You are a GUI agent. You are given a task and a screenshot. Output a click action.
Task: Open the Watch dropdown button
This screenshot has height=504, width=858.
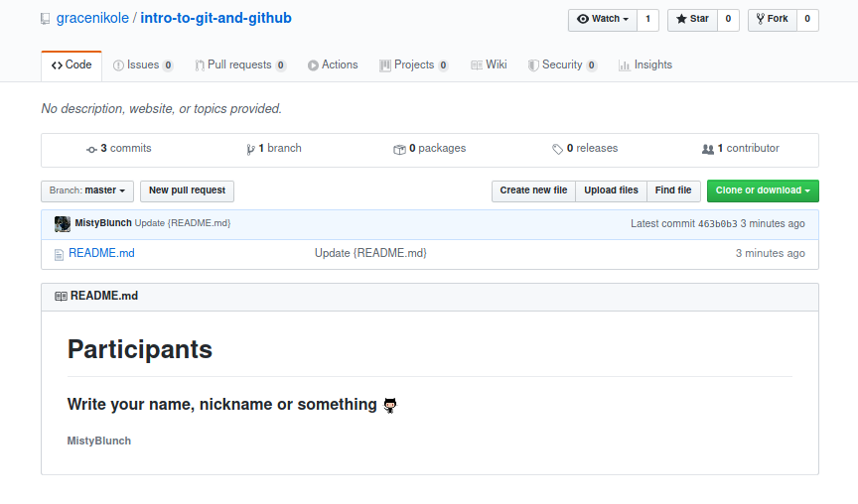(603, 19)
